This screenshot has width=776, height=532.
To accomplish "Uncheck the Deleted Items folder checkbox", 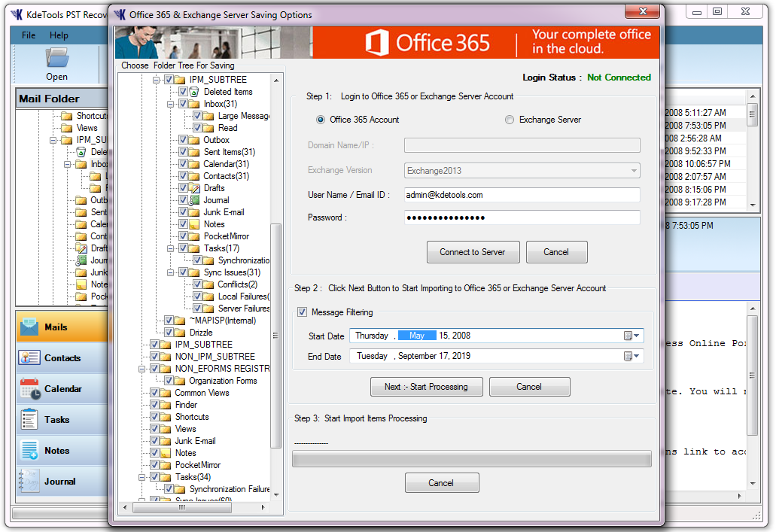I will click(x=183, y=92).
